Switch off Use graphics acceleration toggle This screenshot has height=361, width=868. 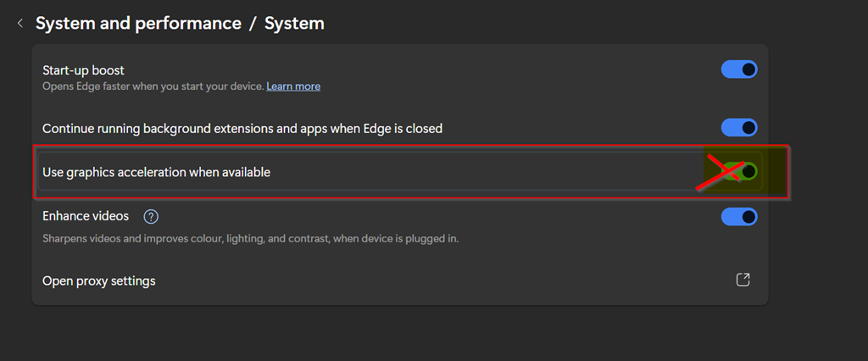739,171
